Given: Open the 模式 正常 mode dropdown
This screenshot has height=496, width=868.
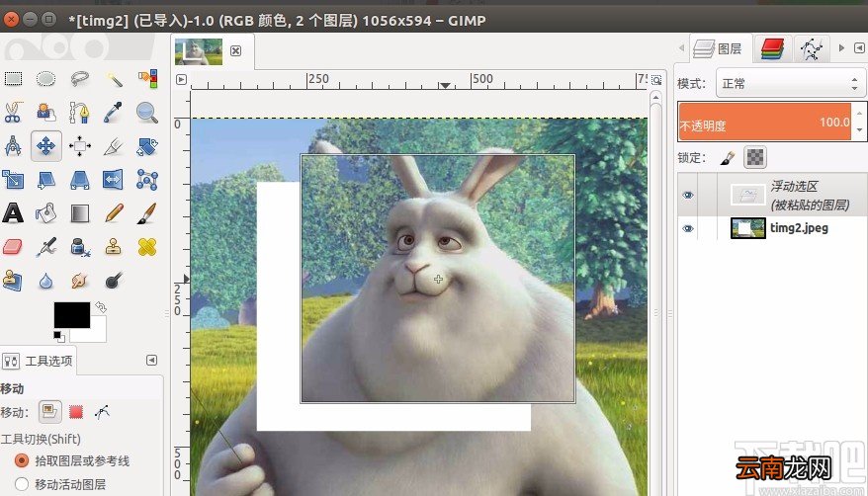Looking at the screenshot, I should click(790, 84).
